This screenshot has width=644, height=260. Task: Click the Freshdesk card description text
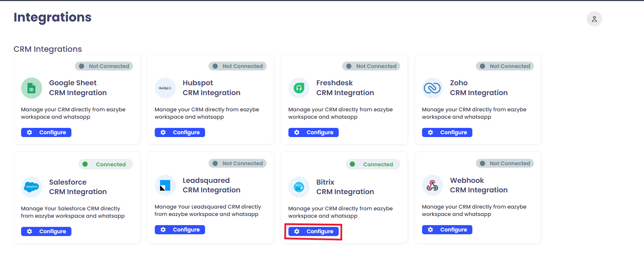coord(340,113)
